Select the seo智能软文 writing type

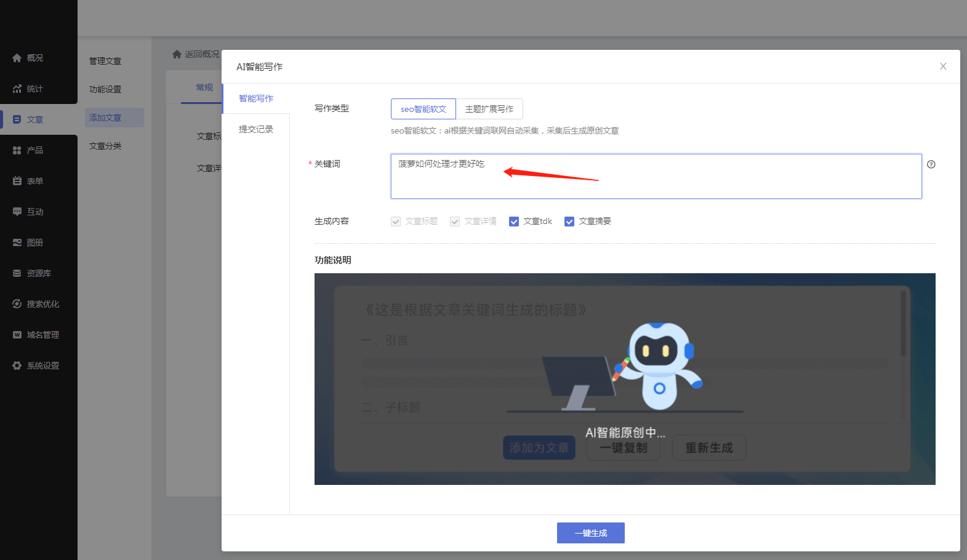click(423, 109)
